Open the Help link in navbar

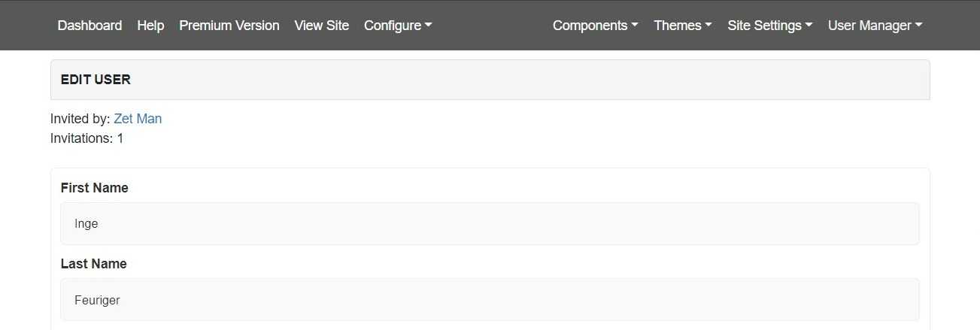tap(150, 26)
